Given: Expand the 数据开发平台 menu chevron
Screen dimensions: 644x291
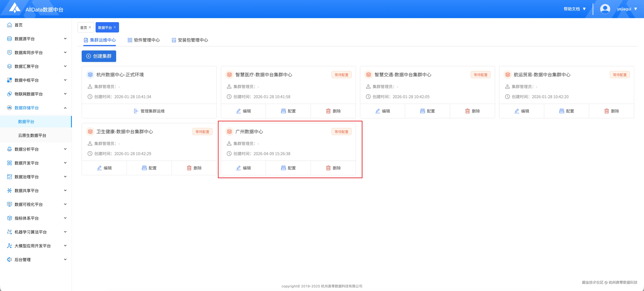Looking at the screenshot, I should 65,163.
